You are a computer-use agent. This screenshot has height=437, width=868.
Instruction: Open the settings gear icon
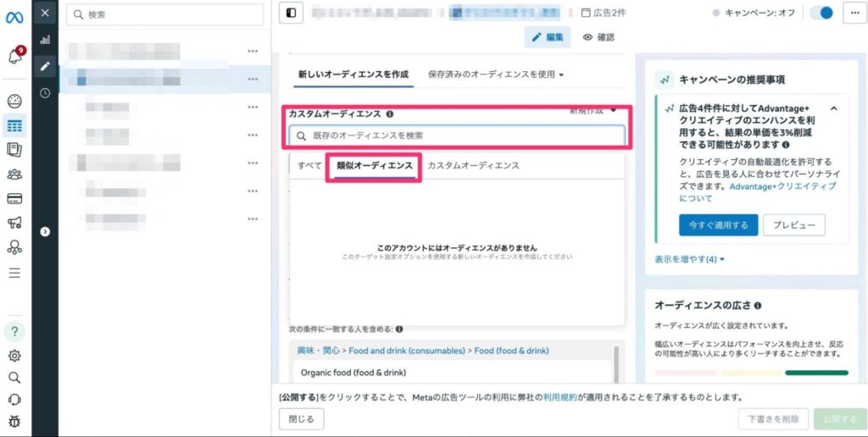pos(14,356)
